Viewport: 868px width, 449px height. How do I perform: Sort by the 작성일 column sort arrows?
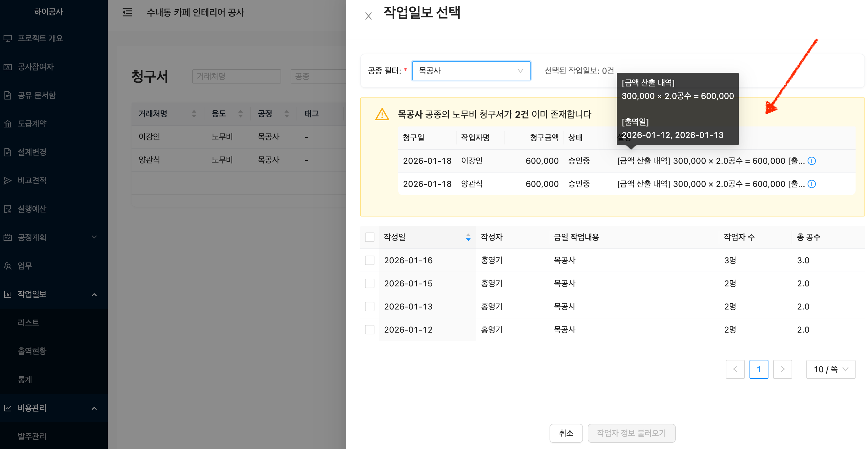[x=468, y=237]
